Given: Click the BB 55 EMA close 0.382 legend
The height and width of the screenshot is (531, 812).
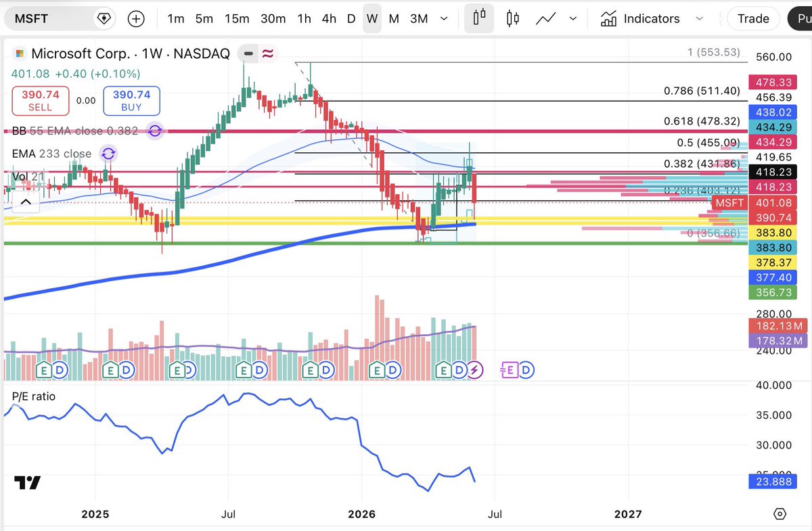Looking at the screenshot, I should click(75, 131).
